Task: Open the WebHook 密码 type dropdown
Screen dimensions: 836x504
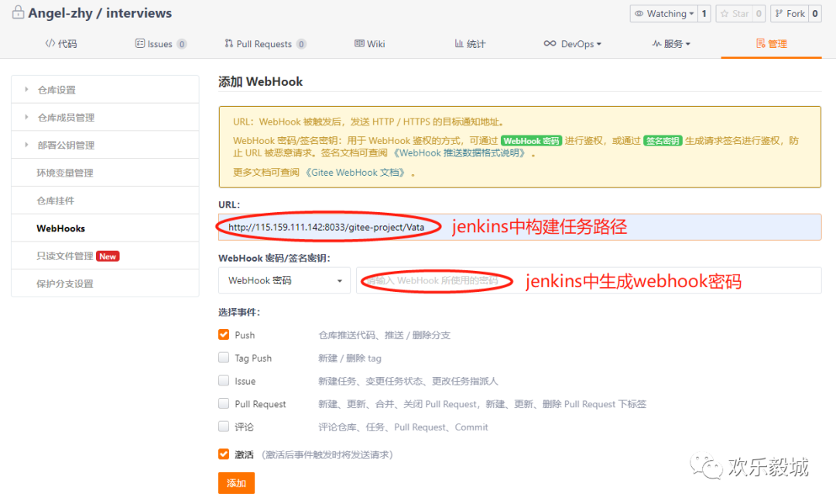Action: tap(284, 280)
